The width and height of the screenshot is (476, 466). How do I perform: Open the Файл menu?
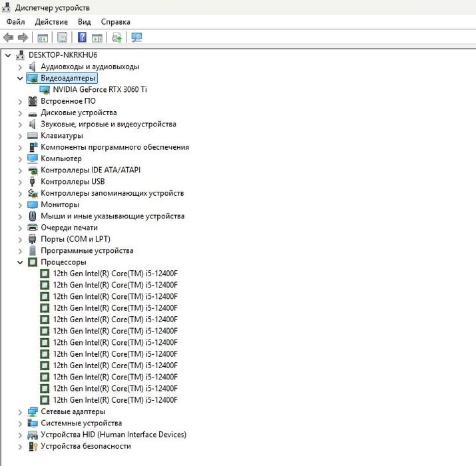16,22
